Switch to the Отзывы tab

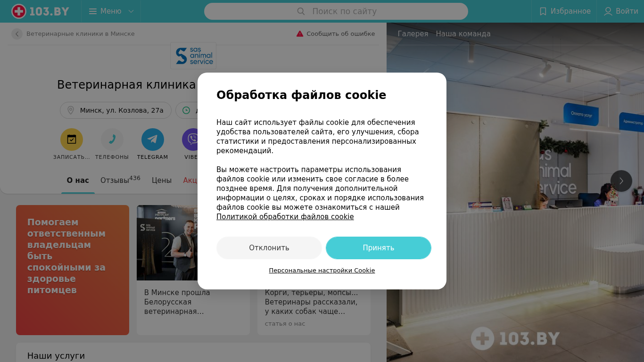click(120, 180)
